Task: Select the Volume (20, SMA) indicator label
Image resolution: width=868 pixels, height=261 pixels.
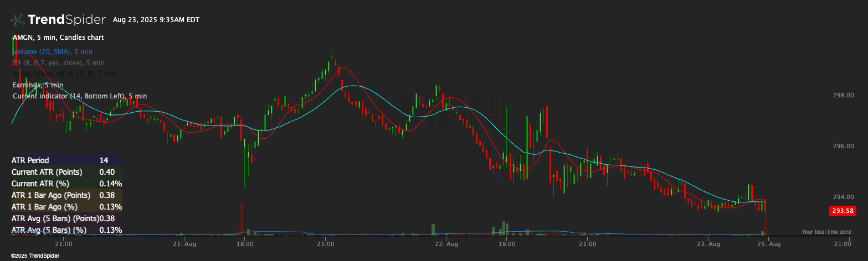Action: pyautogui.click(x=52, y=51)
